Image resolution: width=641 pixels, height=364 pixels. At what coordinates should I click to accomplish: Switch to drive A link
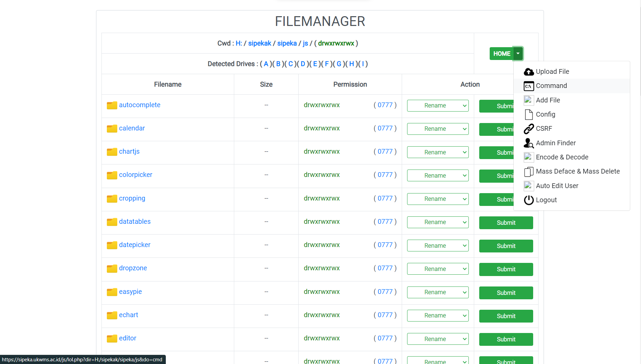(x=266, y=64)
